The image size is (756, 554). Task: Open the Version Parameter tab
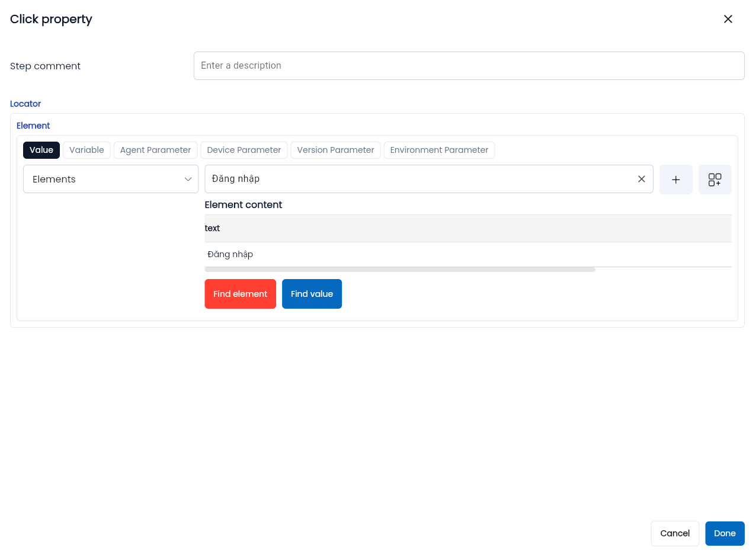[x=335, y=150]
